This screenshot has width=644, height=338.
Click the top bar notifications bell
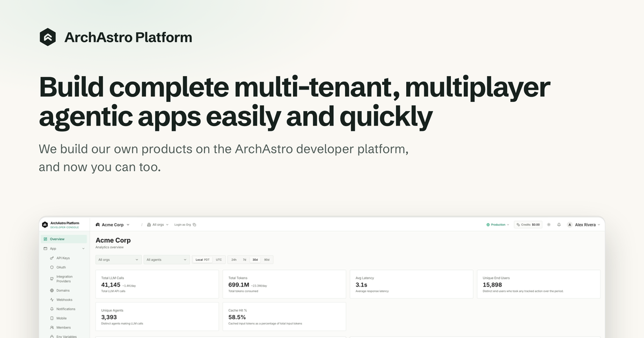[x=559, y=225]
